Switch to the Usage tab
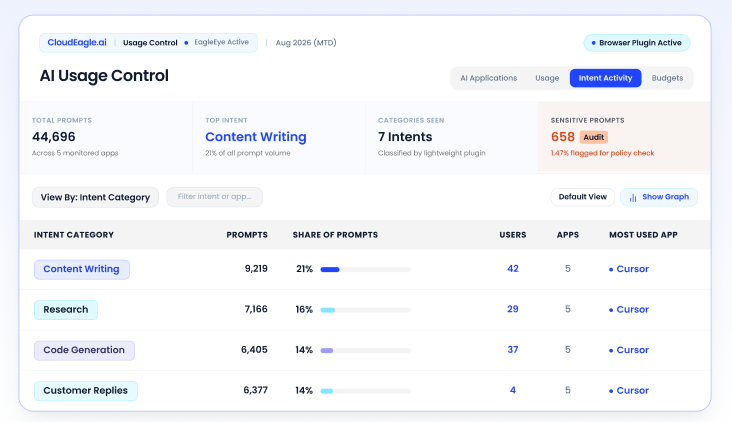732x422 pixels. coord(547,78)
